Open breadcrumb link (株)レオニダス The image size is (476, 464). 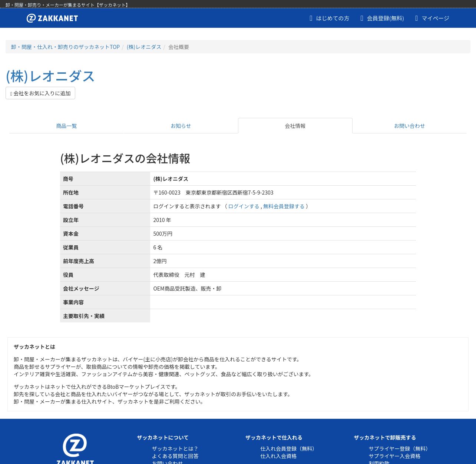144,47
